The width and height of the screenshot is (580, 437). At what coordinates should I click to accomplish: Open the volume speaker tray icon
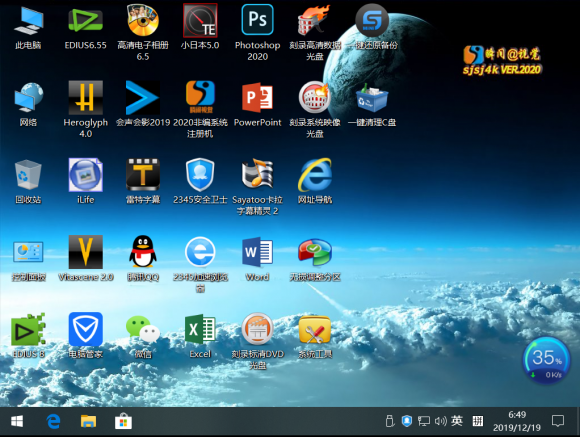pyautogui.click(x=441, y=421)
